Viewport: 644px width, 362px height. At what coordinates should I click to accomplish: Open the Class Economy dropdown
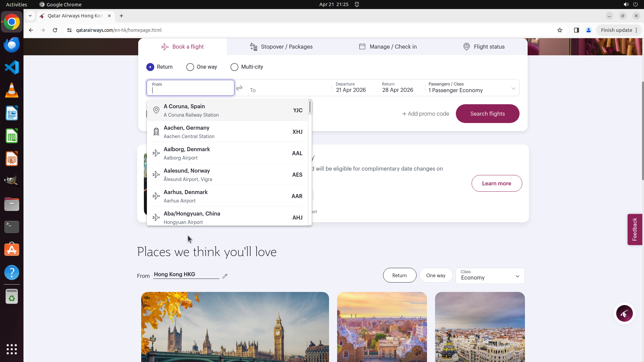(x=490, y=276)
